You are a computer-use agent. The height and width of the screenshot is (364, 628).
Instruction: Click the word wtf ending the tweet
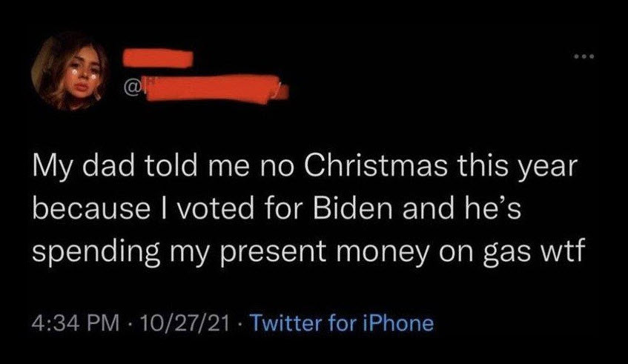tap(561, 251)
